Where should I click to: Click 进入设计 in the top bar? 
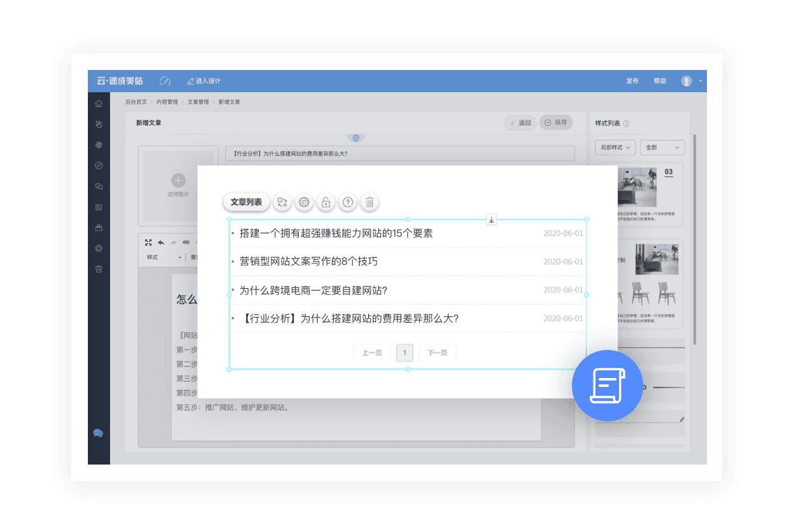point(204,81)
